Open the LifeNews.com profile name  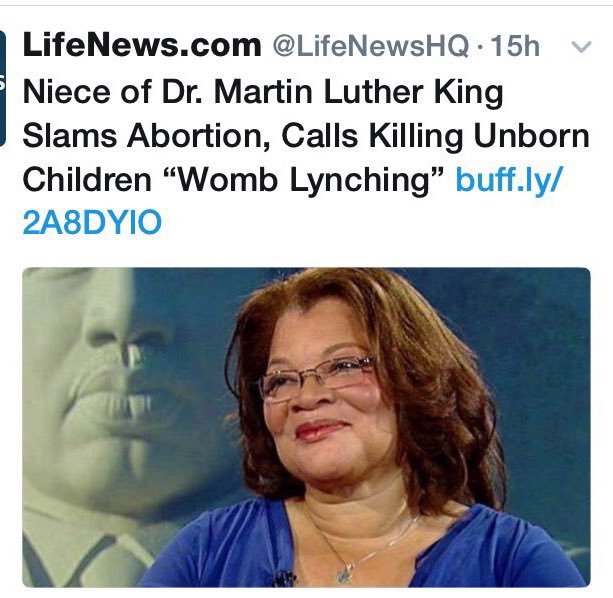[x=142, y=45]
